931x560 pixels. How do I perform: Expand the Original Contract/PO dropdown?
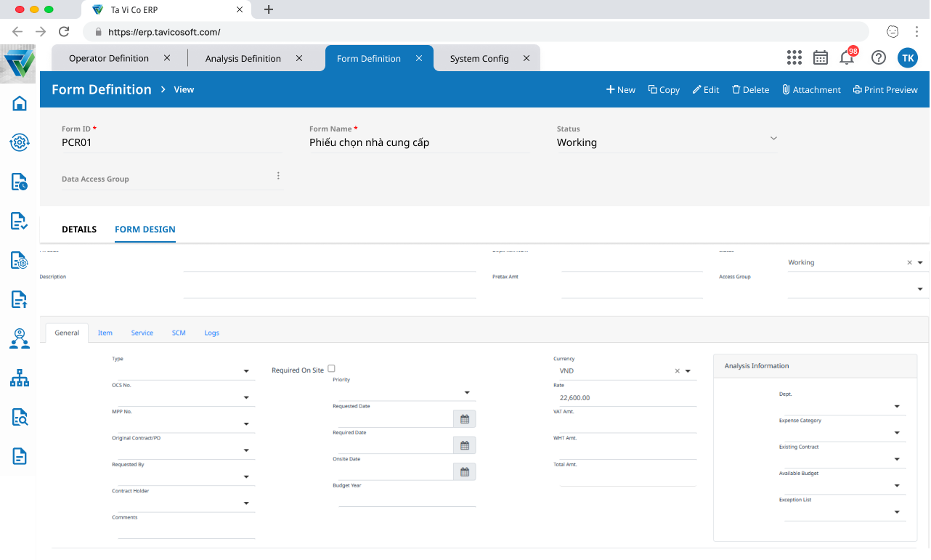click(x=246, y=451)
